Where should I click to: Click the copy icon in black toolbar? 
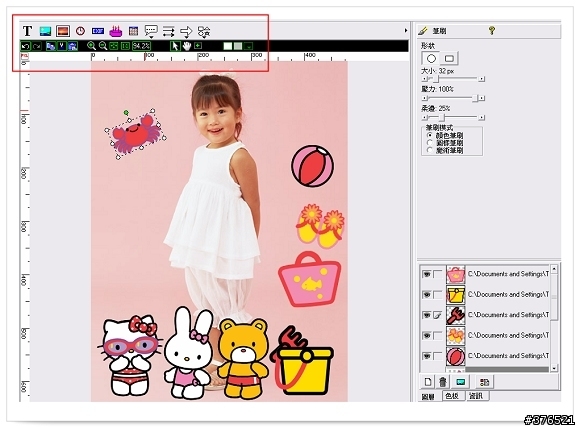51,46
